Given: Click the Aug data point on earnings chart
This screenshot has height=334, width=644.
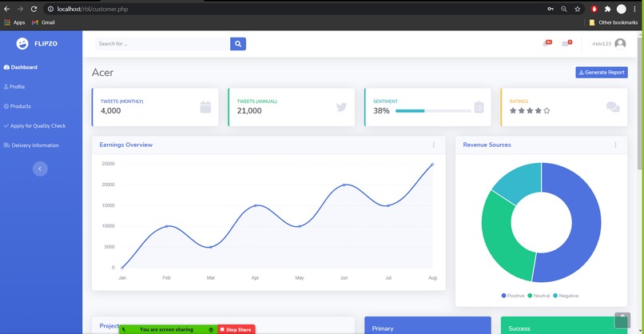Looking at the screenshot, I should pos(432,164).
